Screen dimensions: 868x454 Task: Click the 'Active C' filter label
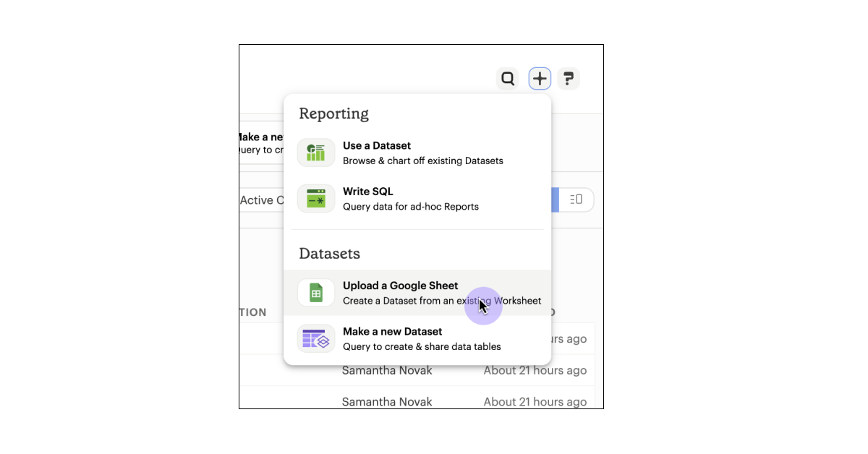tap(262, 200)
